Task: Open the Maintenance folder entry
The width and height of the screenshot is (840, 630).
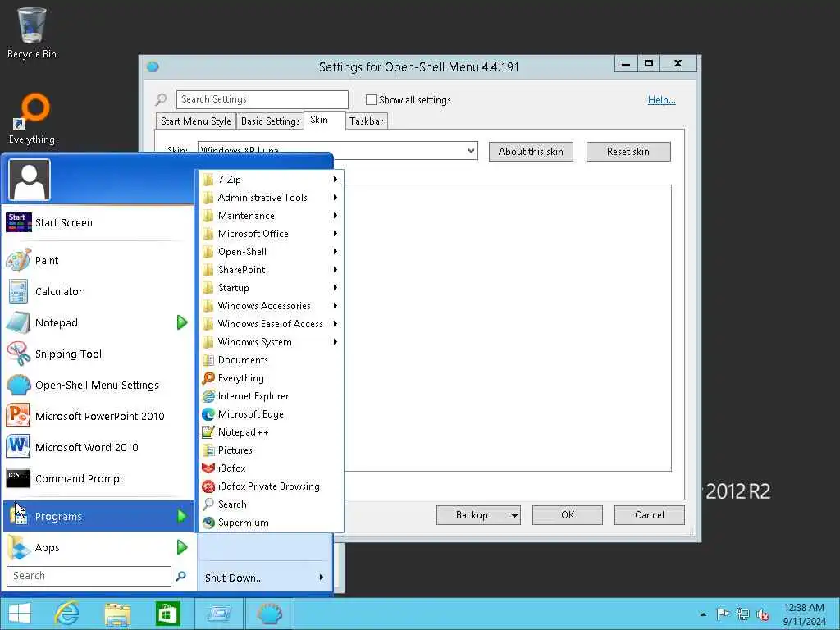Action: (271, 216)
